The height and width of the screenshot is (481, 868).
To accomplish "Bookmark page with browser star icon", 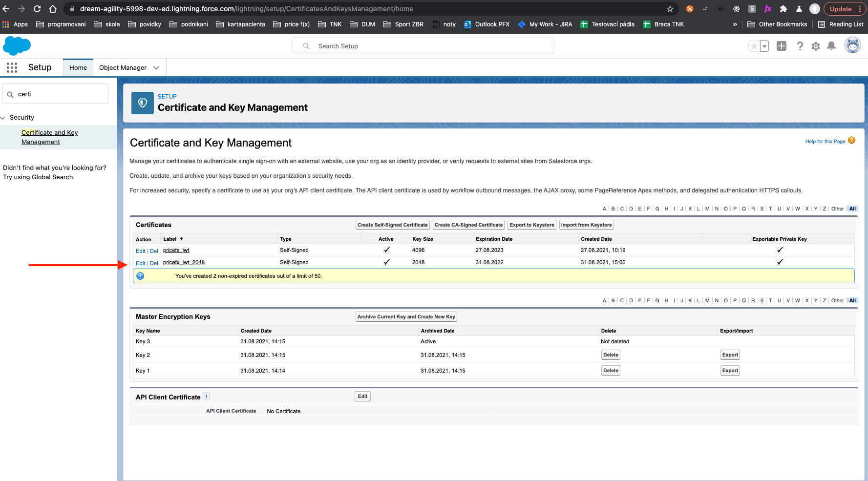I will [x=670, y=9].
